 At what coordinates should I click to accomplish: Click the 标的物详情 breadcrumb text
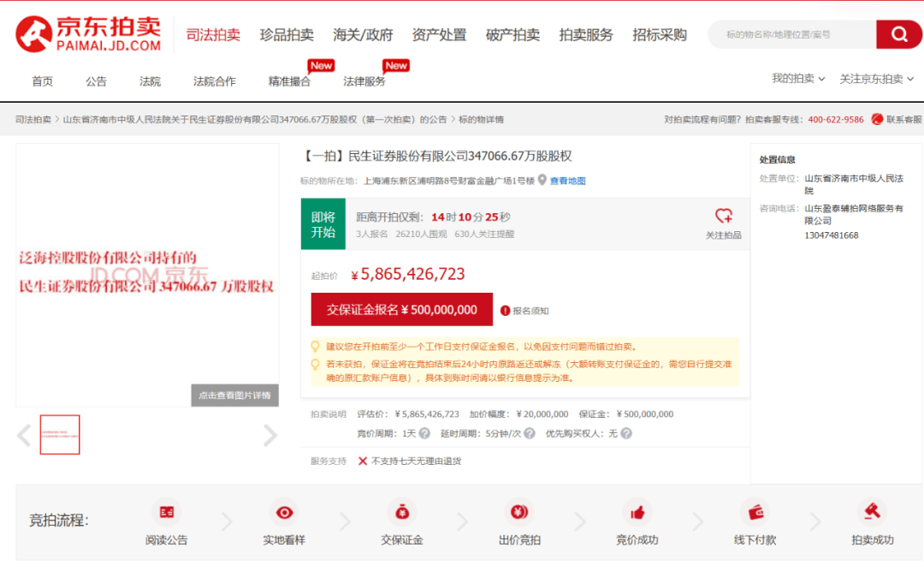[481, 119]
